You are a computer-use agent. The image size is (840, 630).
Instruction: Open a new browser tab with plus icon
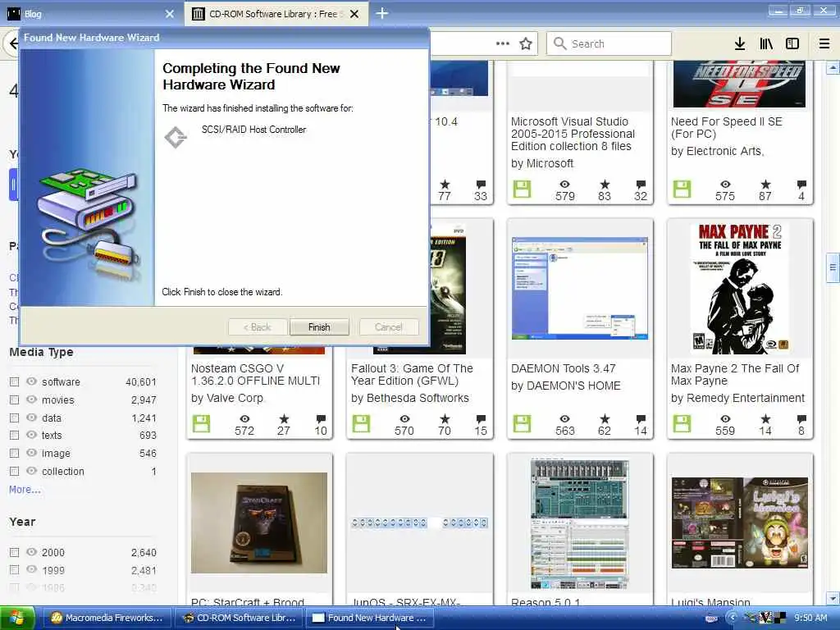pyautogui.click(x=382, y=13)
